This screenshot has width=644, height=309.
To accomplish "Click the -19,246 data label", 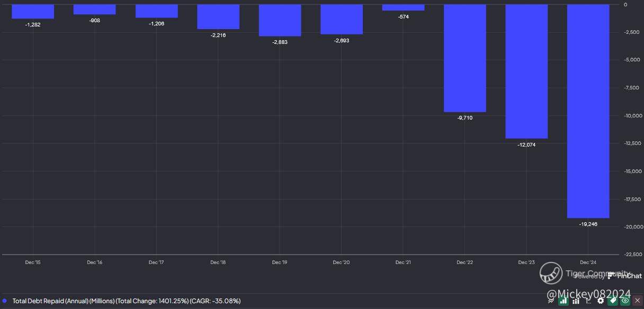I will click(588, 224).
